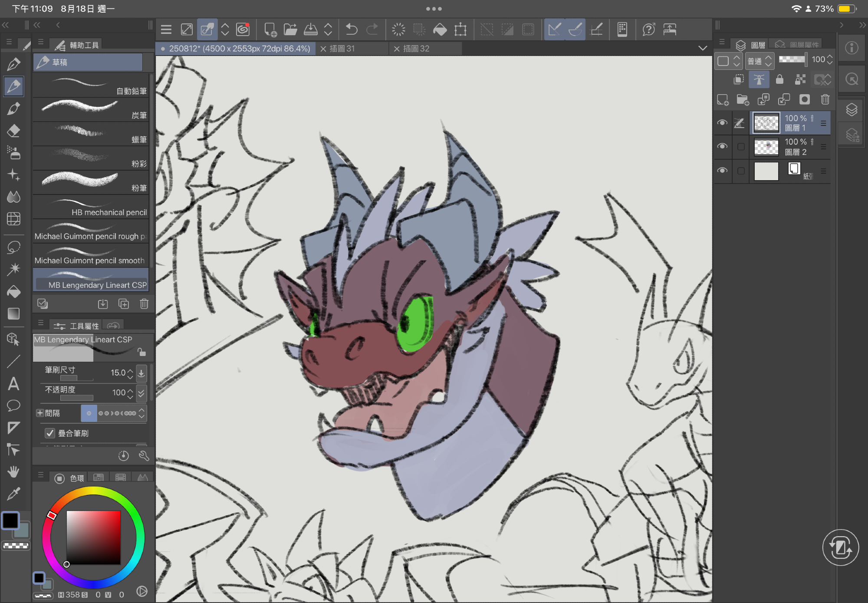Viewport: 868px width, 603px height.
Task: Toggle visibility of 圖層 1
Action: click(x=722, y=123)
